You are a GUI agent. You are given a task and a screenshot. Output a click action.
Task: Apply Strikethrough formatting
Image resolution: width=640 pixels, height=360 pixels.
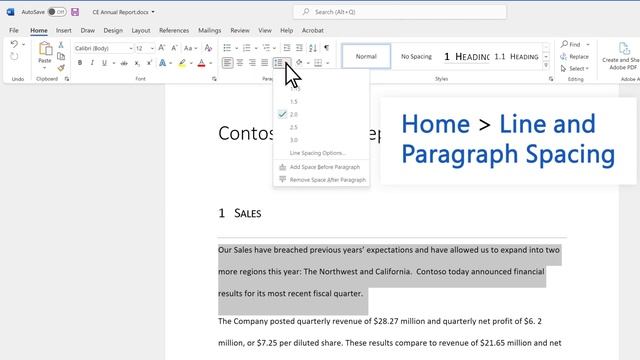pyautogui.click(x=124, y=63)
